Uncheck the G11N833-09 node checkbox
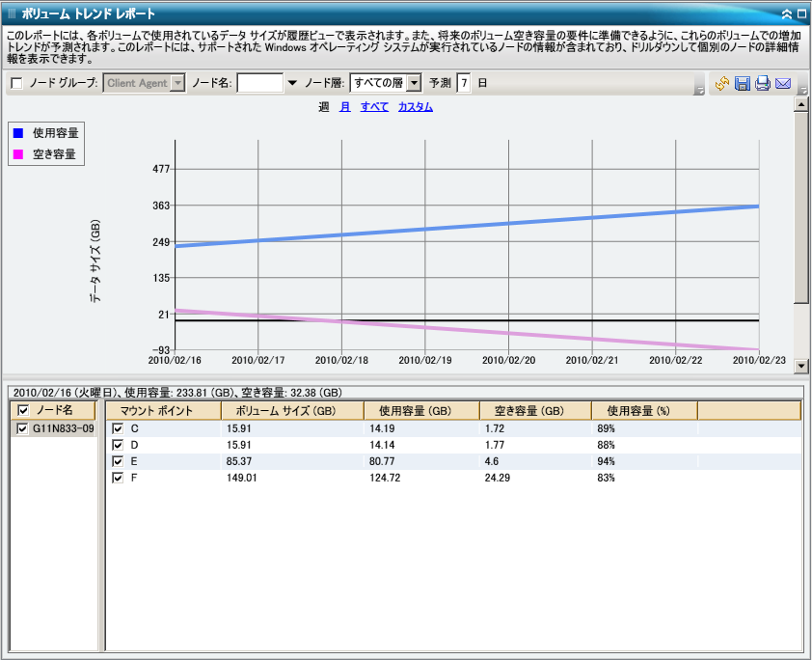This screenshot has height=660, width=812. click(23, 429)
